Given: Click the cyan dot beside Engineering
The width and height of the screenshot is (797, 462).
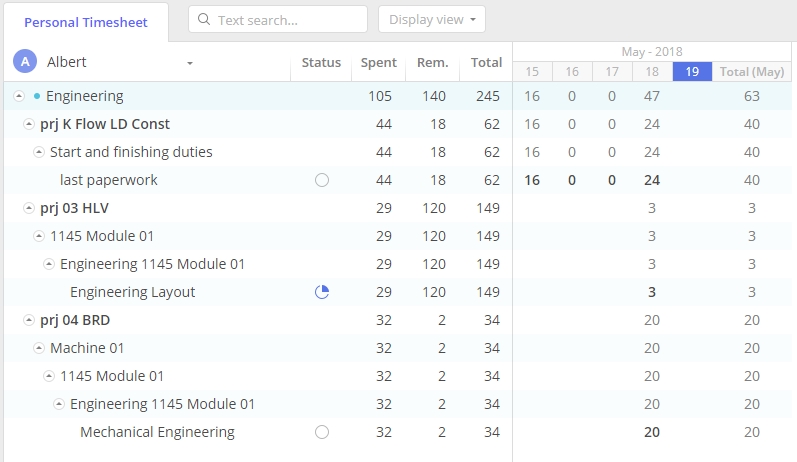Looking at the screenshot, I should coord(37,97).
